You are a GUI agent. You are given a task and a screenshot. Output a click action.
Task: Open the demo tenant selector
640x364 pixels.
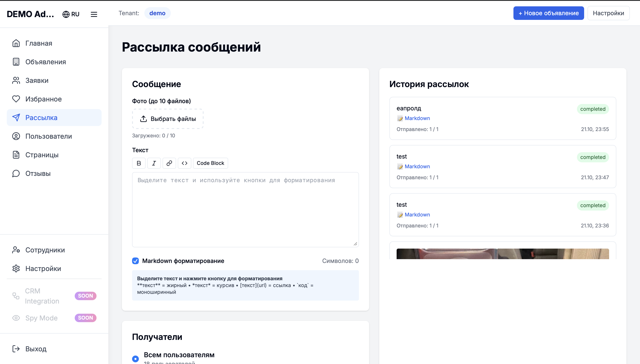[157, 13]
